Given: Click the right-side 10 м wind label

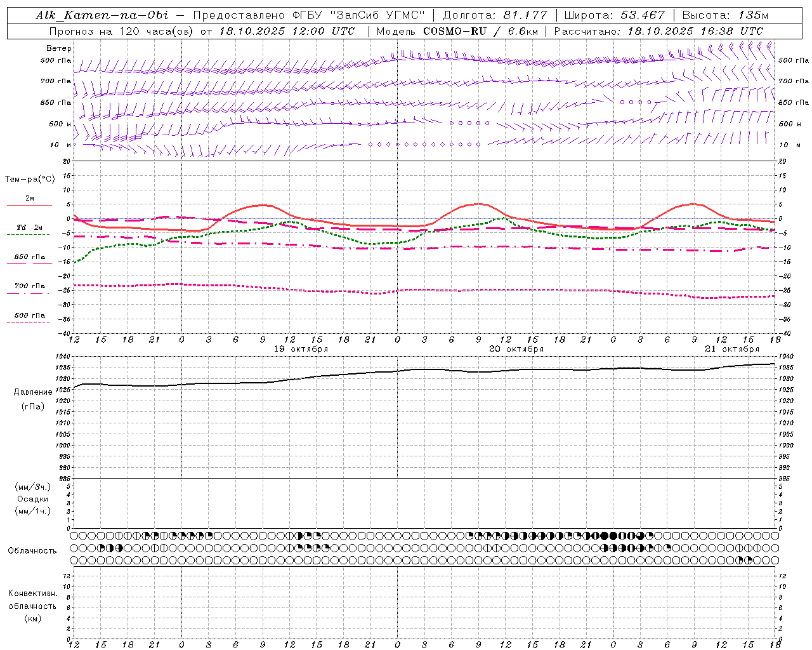Looking at the screenshot, I should pos(790,145).
